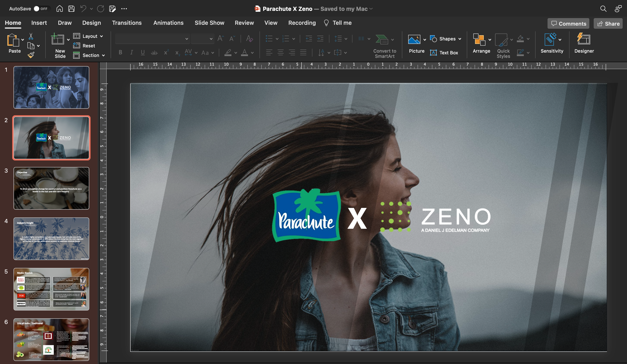
Task: Click the Quick Styles button
Action: [x=503, y=46]
